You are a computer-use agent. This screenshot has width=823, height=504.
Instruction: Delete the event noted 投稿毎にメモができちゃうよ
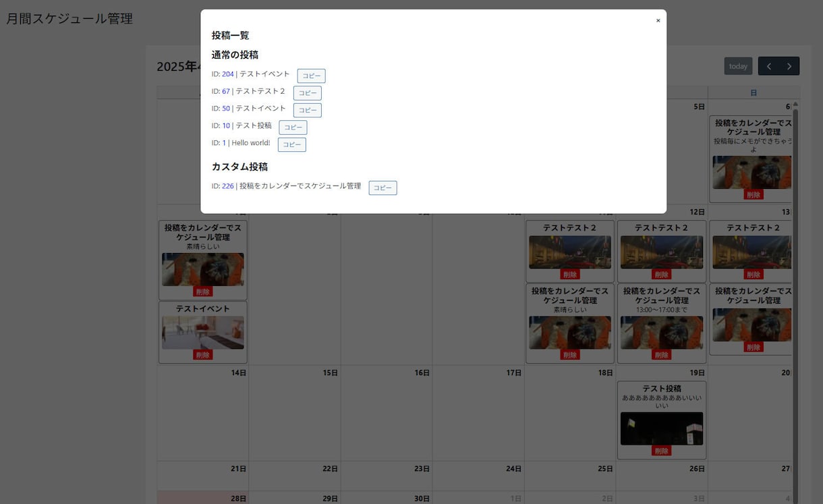tap(754, 194)
